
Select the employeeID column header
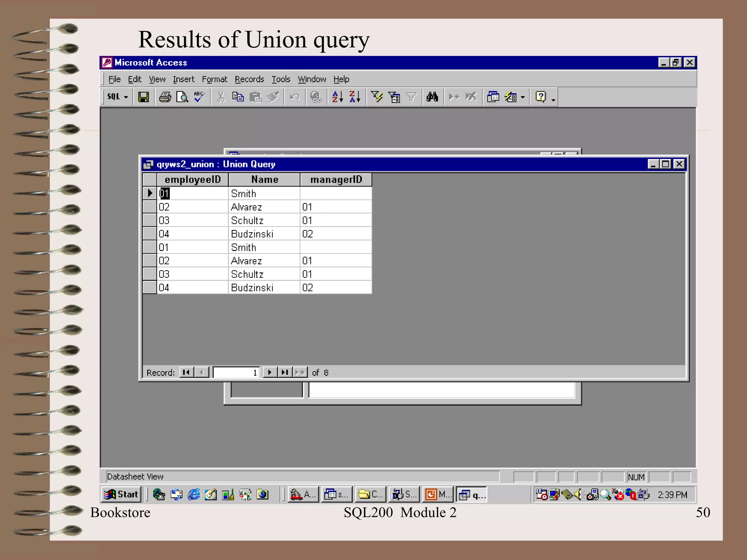coord(192,180)
